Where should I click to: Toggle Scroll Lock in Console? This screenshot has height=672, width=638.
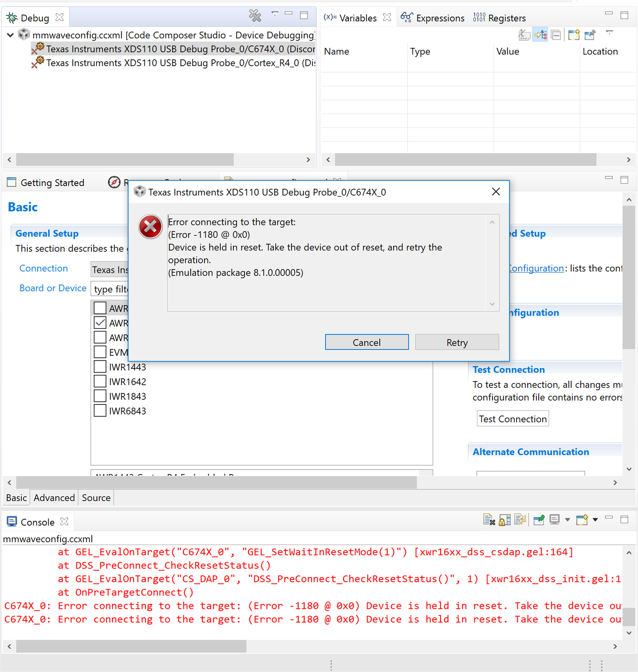pos(504,520)
